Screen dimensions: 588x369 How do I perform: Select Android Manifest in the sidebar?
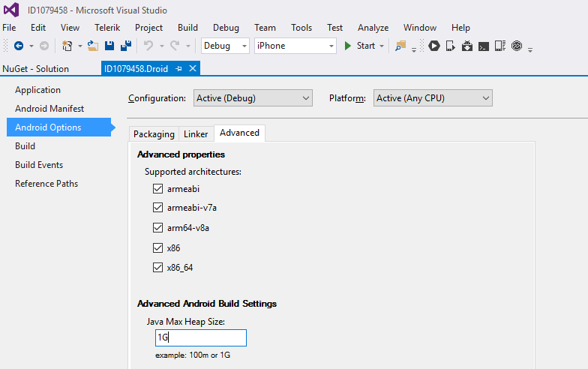pyautogui.click(x=49, y=109)
